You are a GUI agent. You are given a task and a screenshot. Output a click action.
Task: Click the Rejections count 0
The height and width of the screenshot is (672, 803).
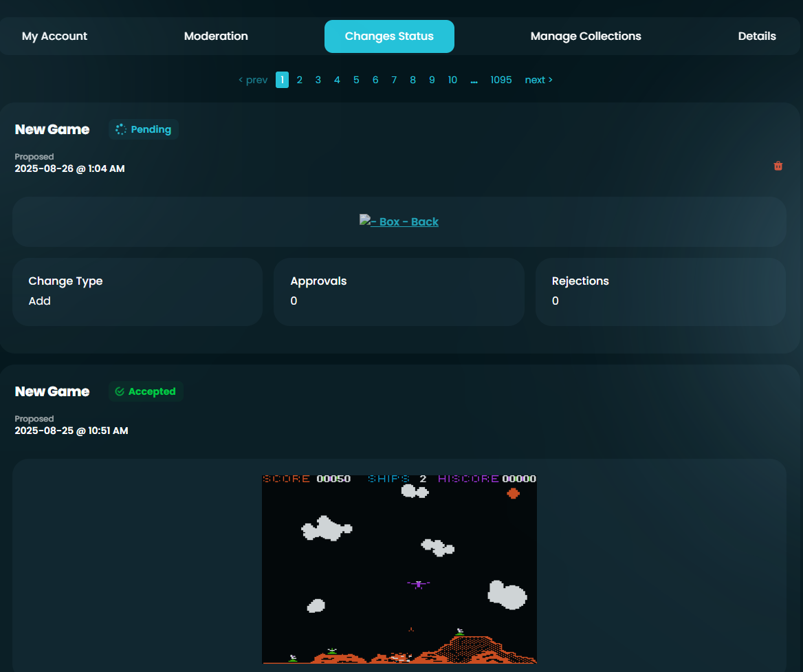tap(555, 301)
